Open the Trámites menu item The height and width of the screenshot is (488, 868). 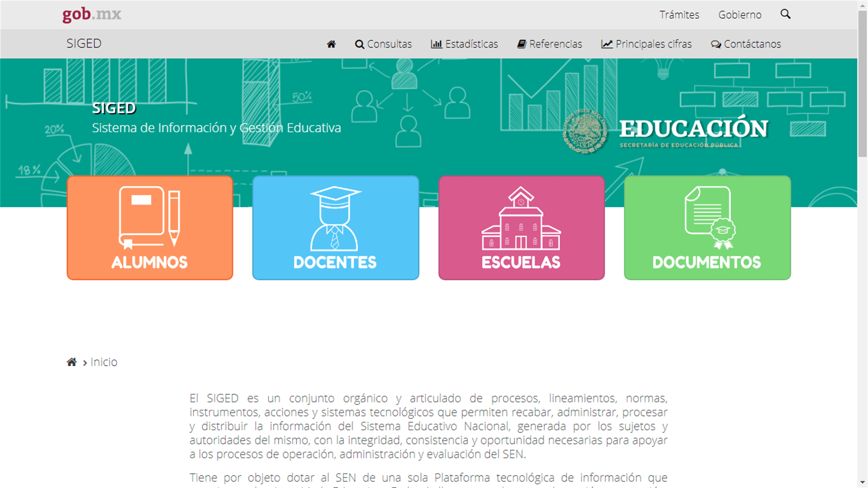tap(679, 15)
